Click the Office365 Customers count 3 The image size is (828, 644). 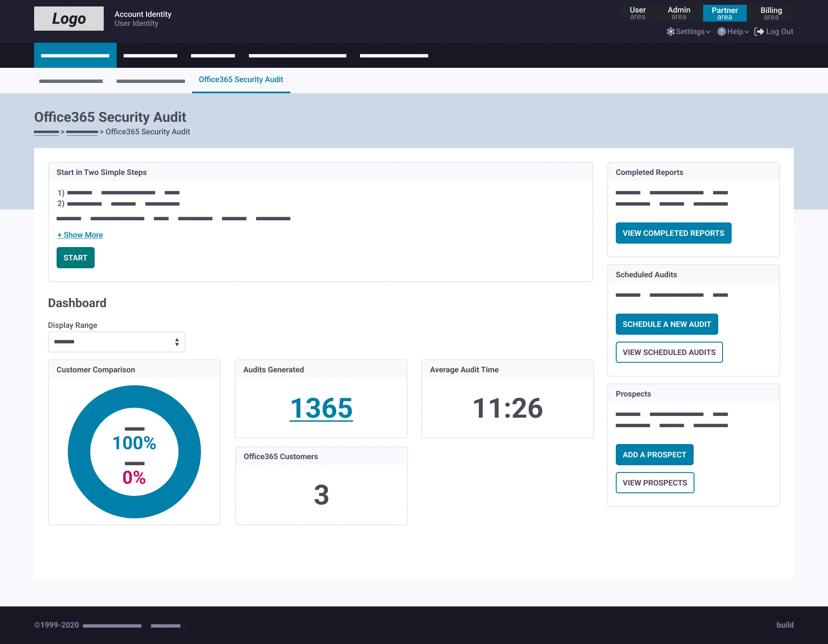coord(322,495)
